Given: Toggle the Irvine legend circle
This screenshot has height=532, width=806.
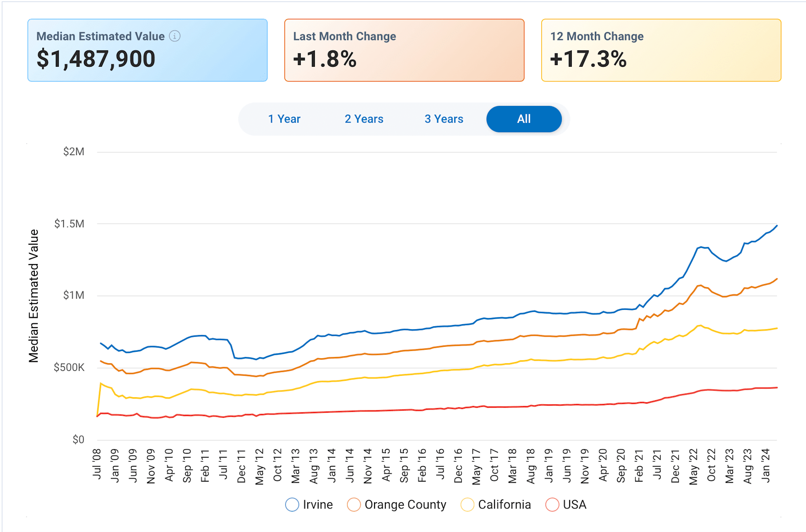Looking at the screenshot, I should point(292,505).
